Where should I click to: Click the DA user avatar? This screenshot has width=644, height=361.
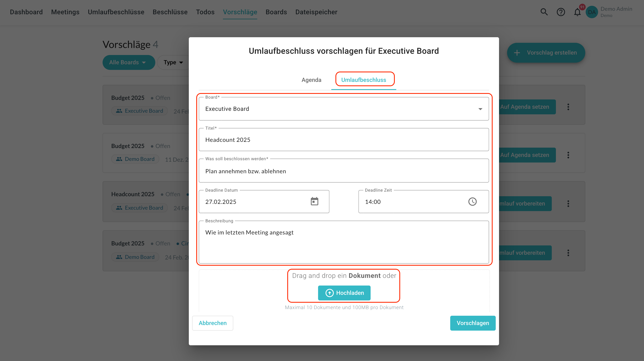click(x=591, y=12)
